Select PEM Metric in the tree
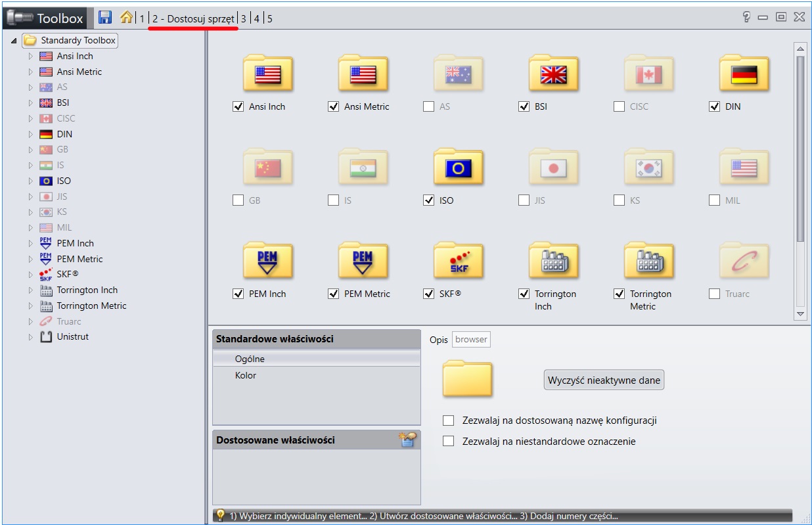 pos(79,259)
